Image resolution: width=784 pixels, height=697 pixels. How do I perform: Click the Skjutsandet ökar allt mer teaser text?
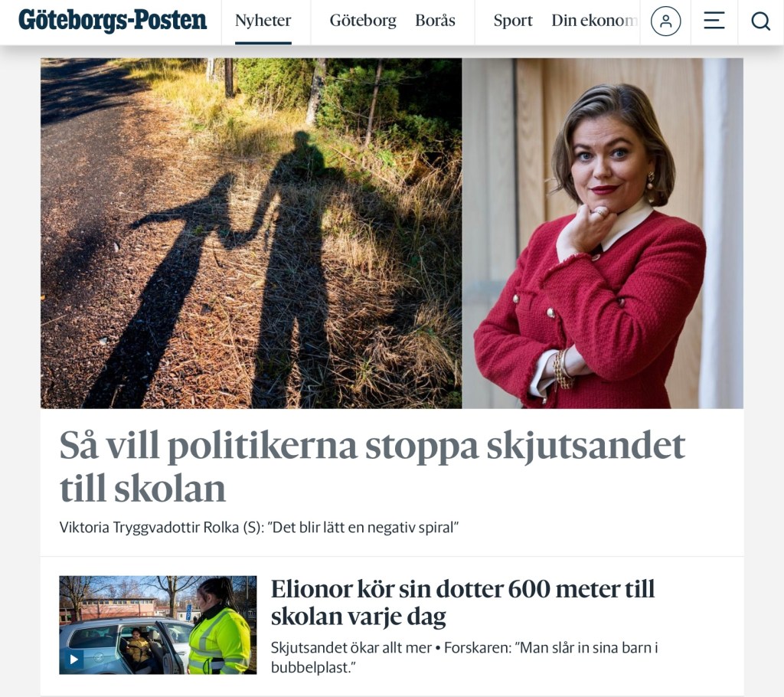[x=465, y=657]
